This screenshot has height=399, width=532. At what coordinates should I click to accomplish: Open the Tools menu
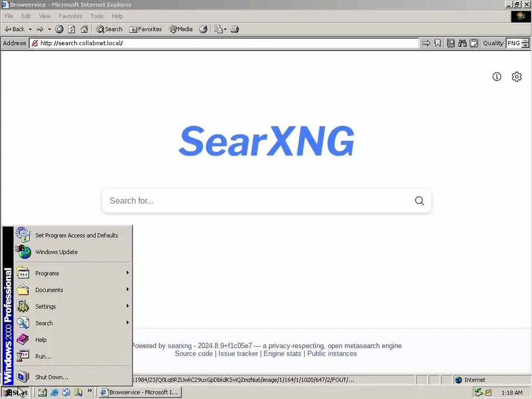97,16
